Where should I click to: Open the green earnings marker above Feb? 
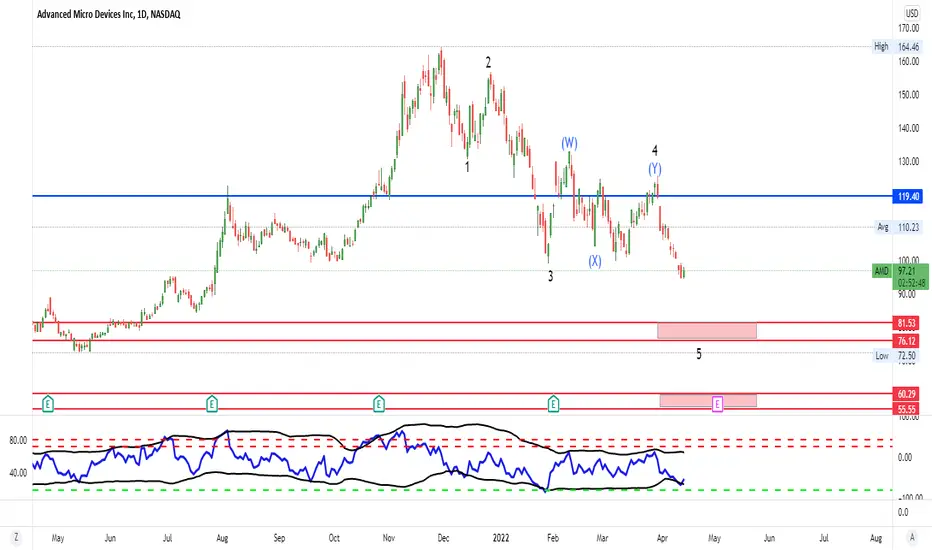(x=553, y=404)
